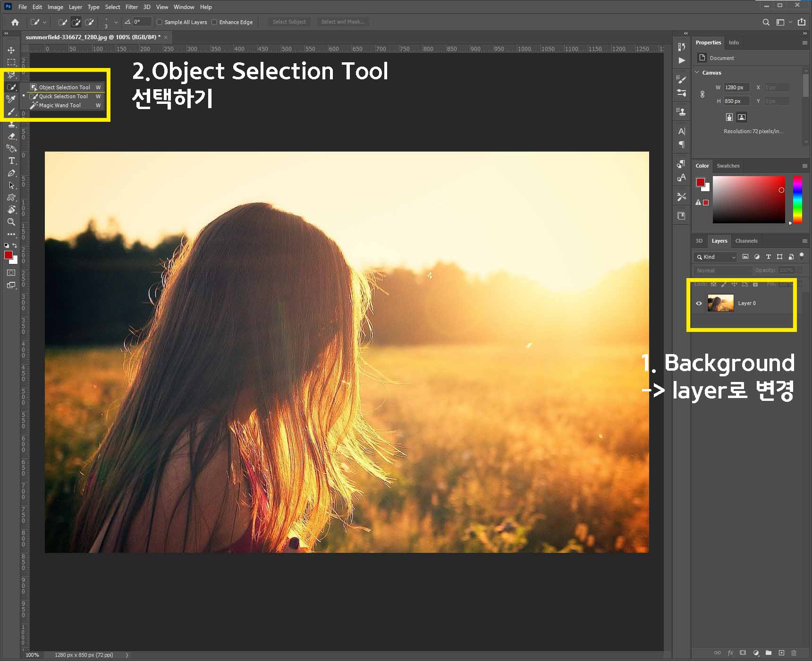Select the Eyedropper tool in the toolbar
This screenshot has height=661, width=812.
11,99
